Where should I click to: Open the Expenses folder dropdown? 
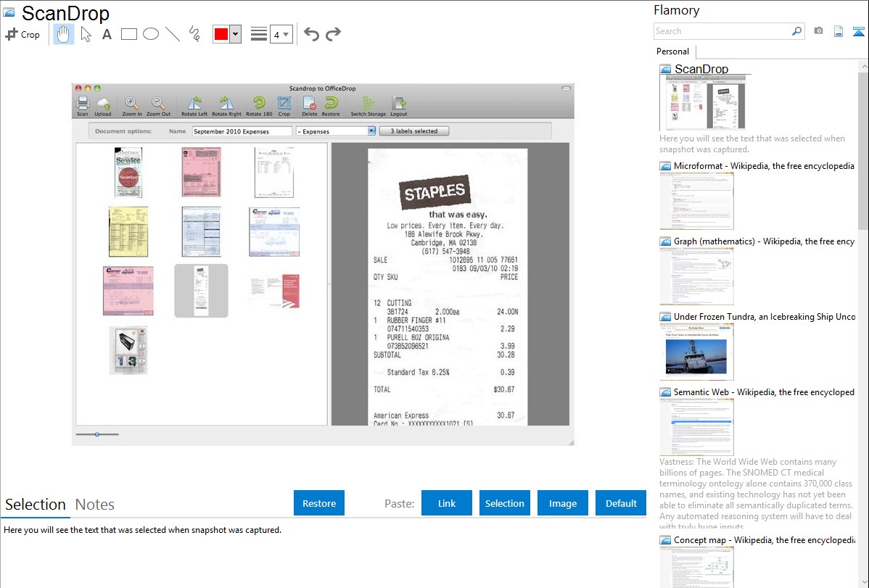[336, 131]
